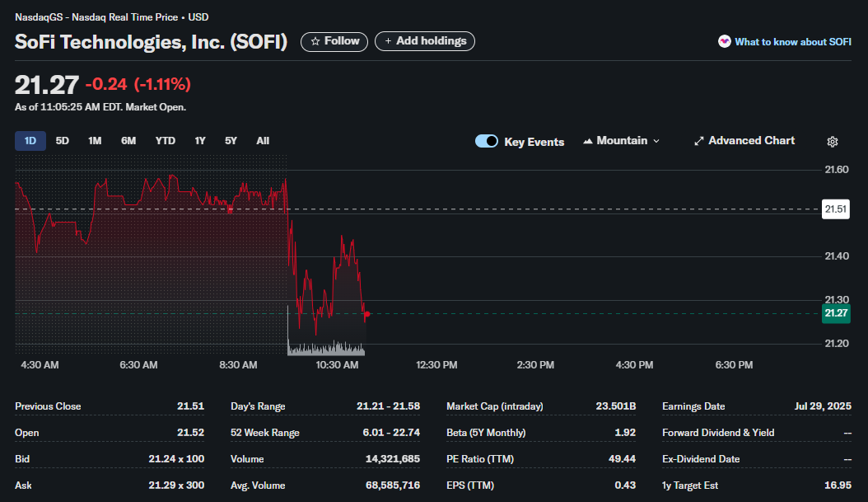
Task: Show the 1Y chart range
Action: click(x=200, y=141)
